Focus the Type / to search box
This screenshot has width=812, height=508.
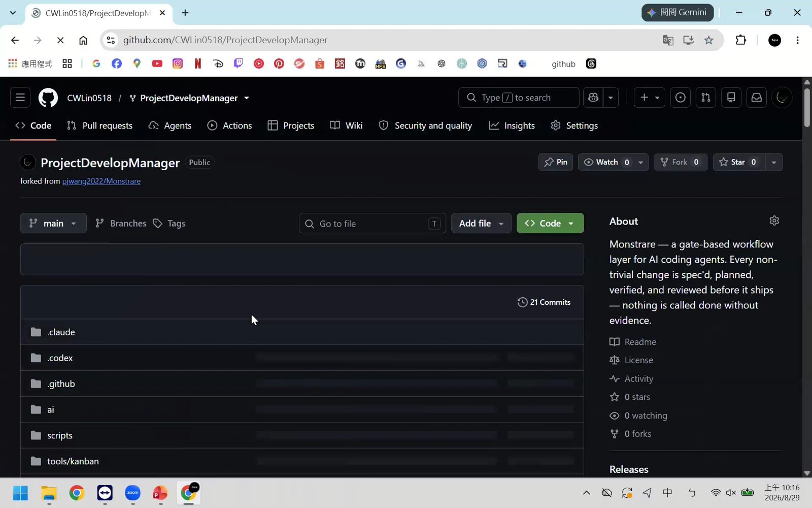coord(519,98)
